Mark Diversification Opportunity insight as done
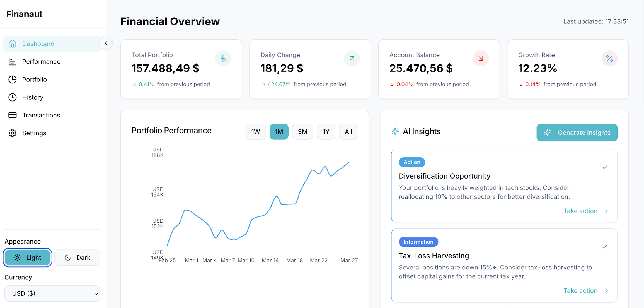The width and height of the screenshot is (644, 308). (605, 167)
